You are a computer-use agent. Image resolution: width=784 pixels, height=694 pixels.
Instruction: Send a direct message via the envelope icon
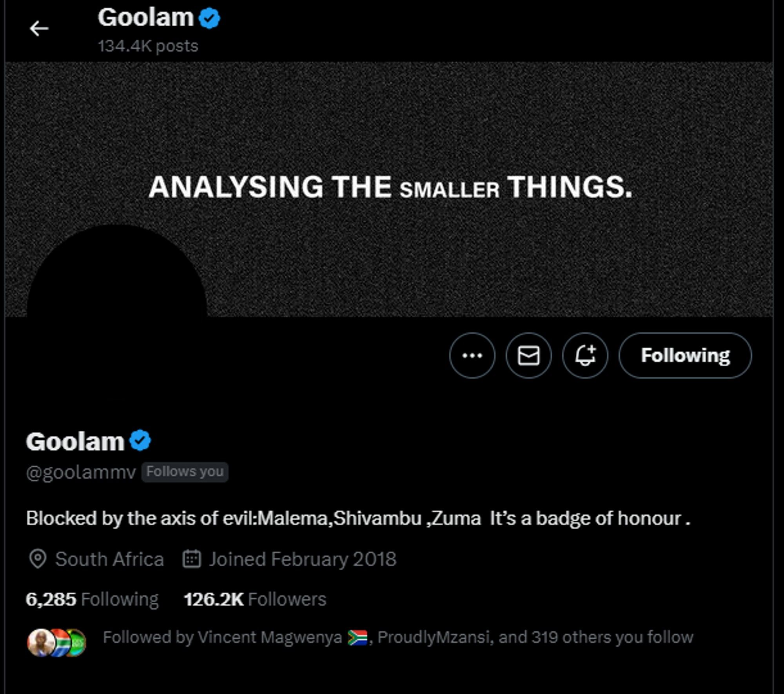click(x=528, y=355)
